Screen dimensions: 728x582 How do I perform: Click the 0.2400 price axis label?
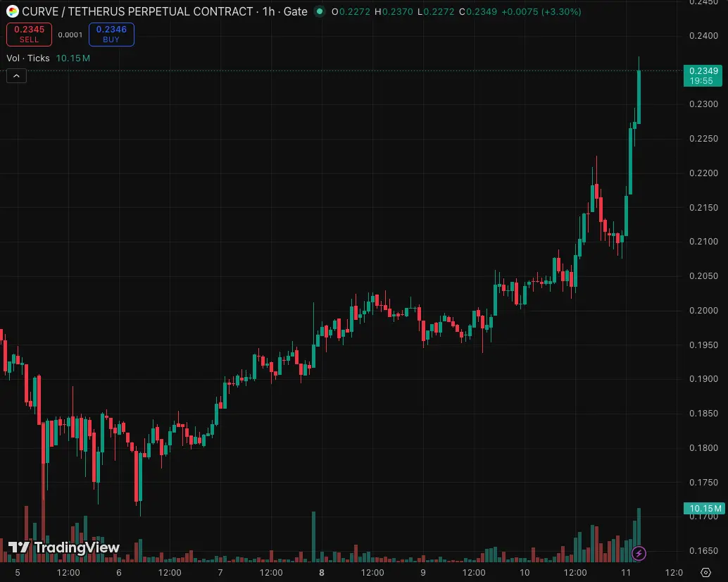point(703,36)
